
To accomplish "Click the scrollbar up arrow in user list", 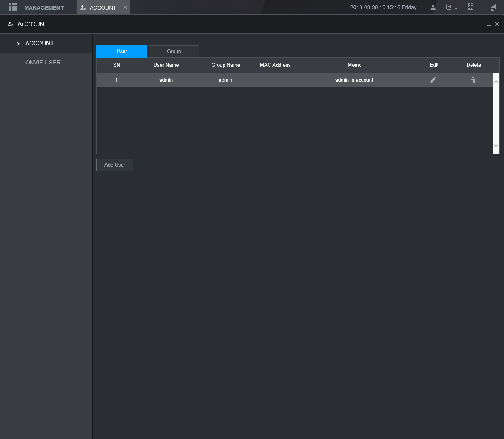I will point(496,81).
